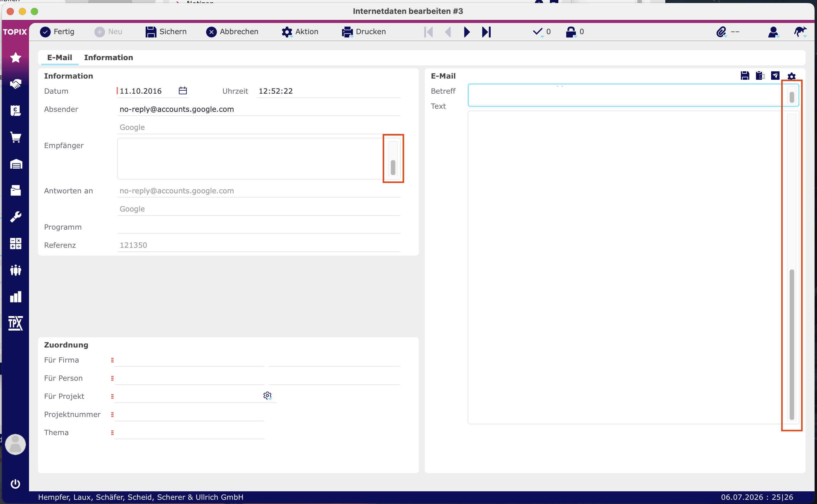Open the kangaroo jump-to dropdown
This screenshot has height=504, width=817.
point(800,32)
